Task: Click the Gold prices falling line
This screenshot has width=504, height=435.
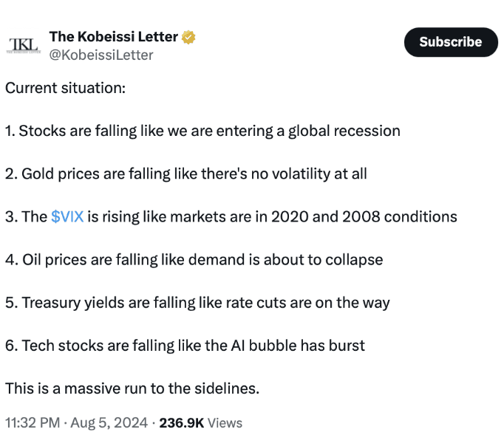Action: (x=186, y=174)
